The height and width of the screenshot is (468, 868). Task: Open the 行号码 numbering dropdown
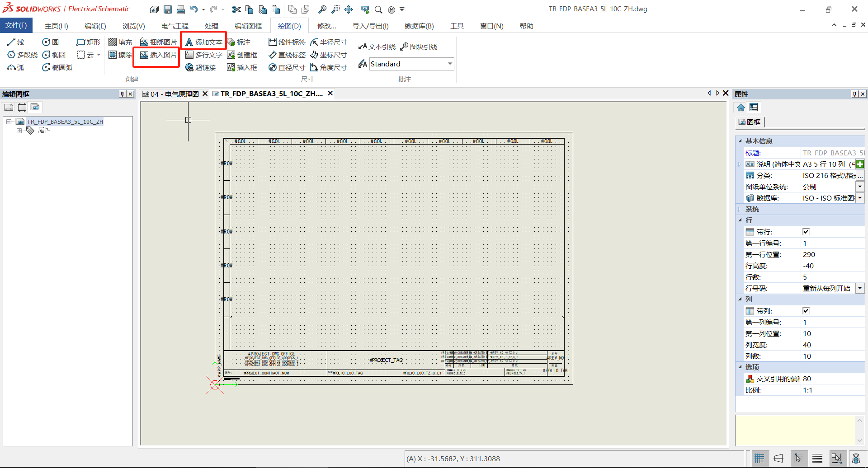coord(860,288)
